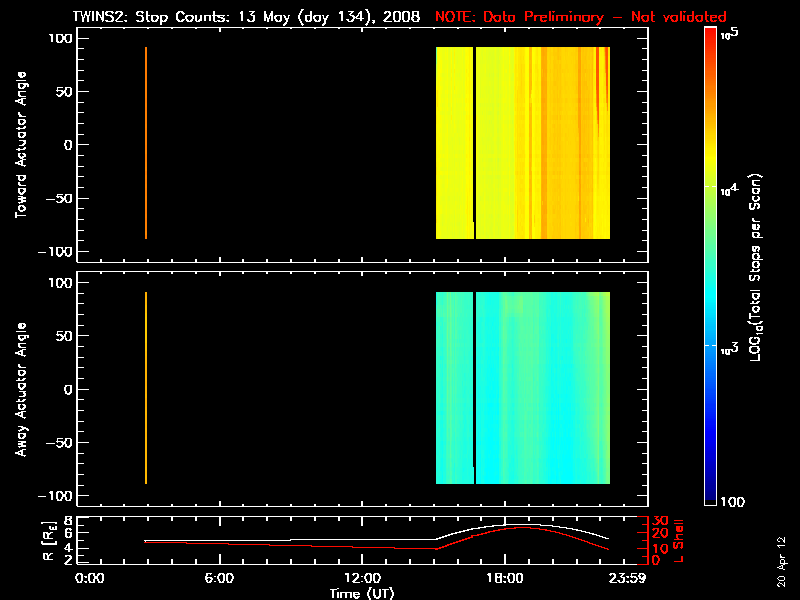Click the "12:00" time tick label

point(362,579)
